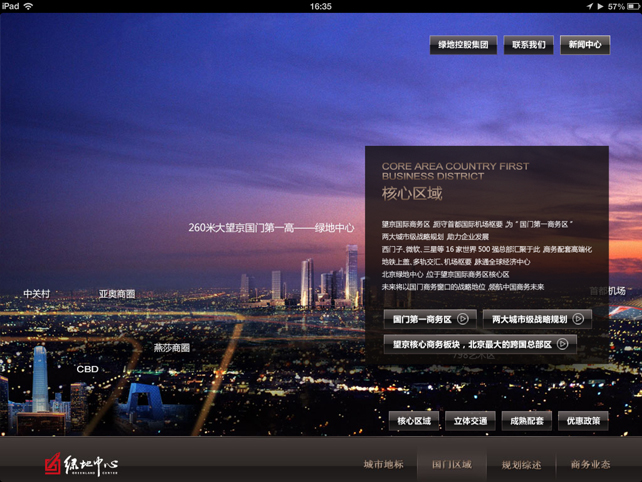
Task: Select the 核心区域 sub-section button
Action: pos(414,421)
